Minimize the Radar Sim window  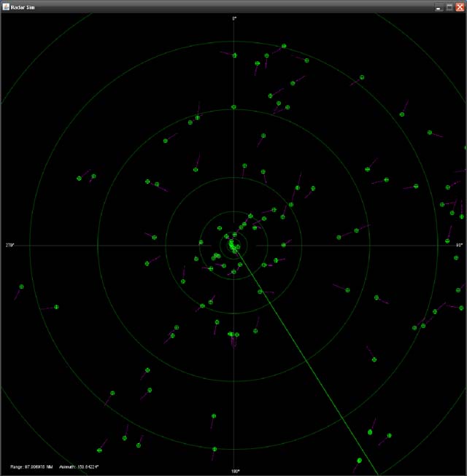click(x=438, y=7)
